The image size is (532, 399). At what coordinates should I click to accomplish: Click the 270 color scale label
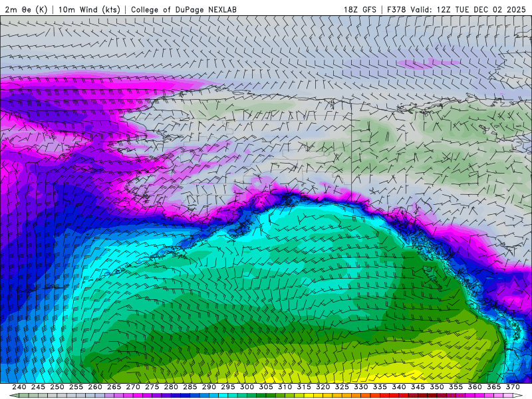point(133,387)
